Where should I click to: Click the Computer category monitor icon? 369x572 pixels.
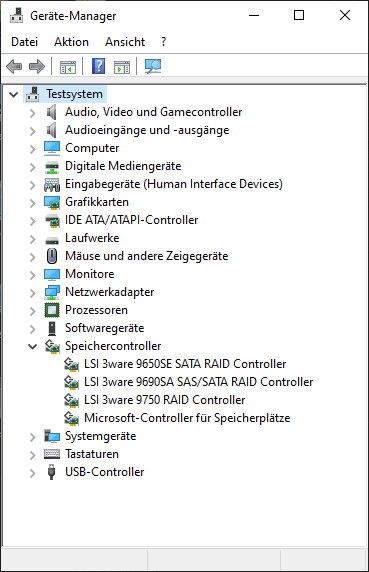(x=52, y=148)
